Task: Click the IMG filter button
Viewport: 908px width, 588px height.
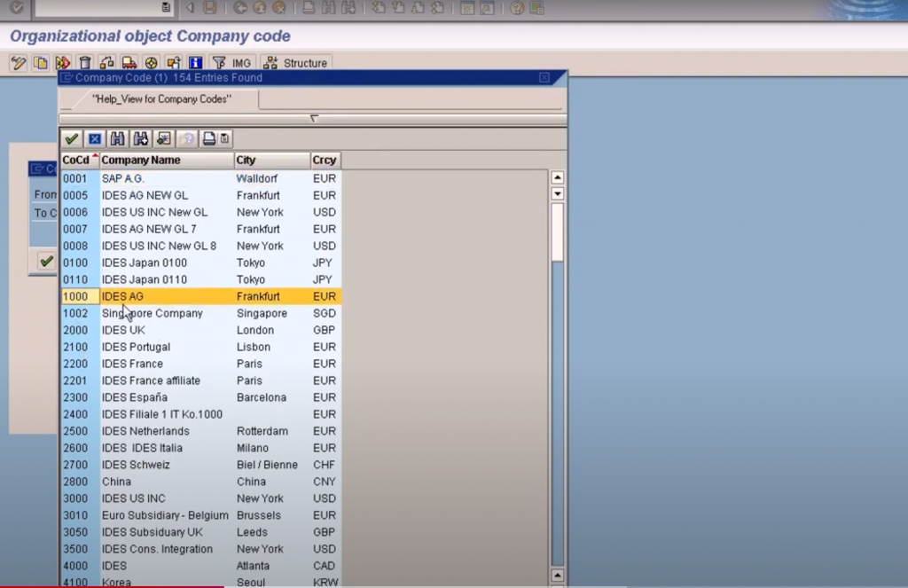Action: [232, 63]
